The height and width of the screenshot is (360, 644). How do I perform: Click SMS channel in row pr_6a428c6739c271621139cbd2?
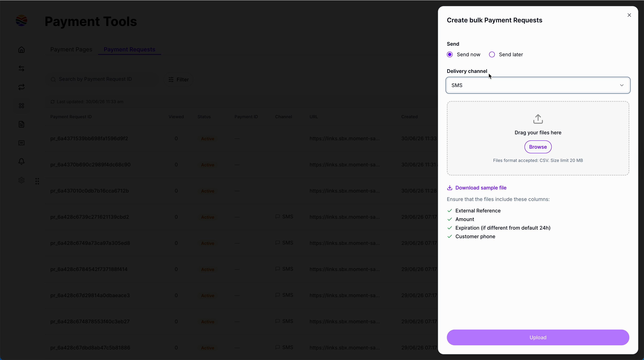[x=284, y=217]
